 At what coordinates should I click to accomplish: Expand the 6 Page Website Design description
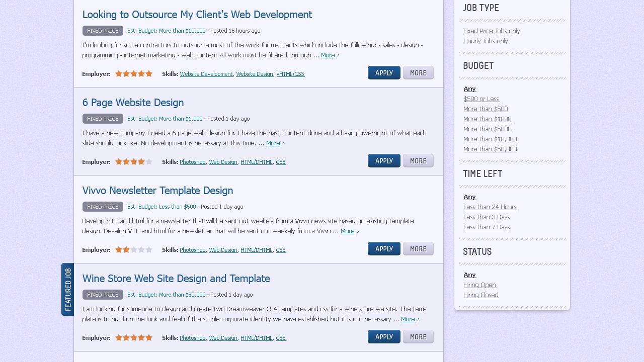(x=273, y=143)
